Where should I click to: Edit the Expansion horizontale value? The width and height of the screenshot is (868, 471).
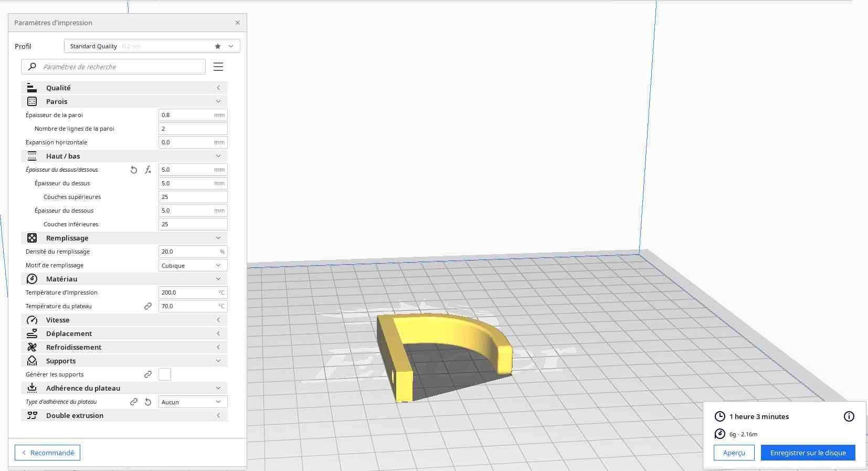click(x=193, y=142)
